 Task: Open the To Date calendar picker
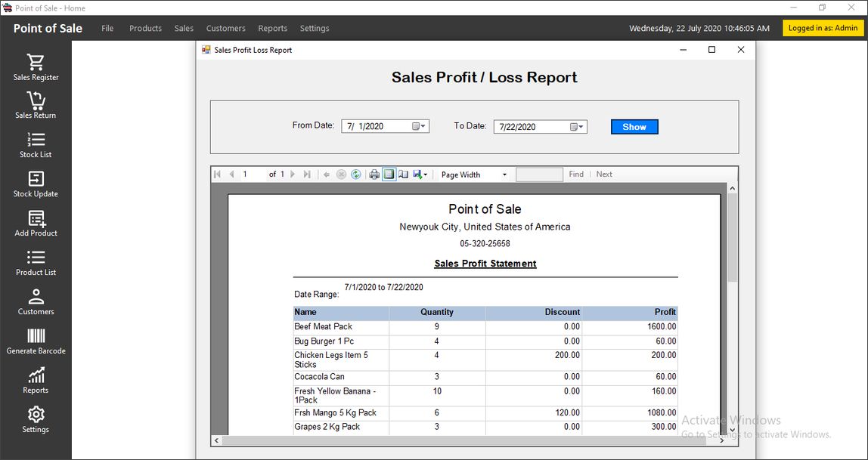577,127
